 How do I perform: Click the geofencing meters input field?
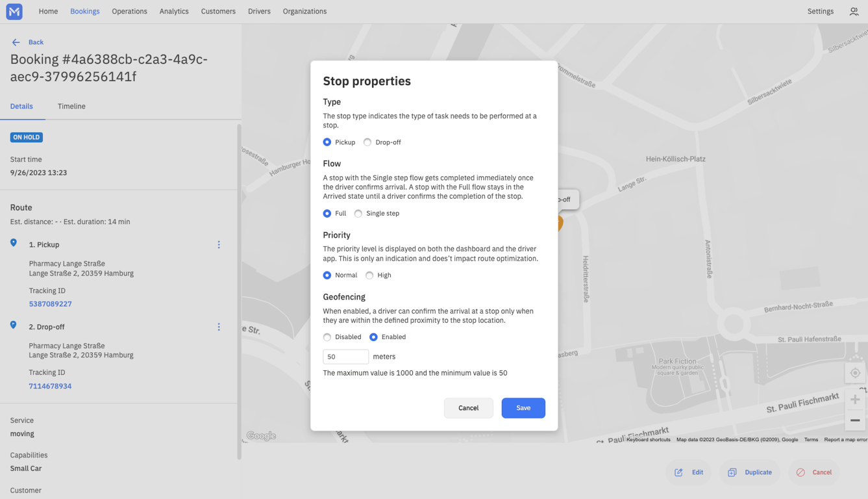345,357
